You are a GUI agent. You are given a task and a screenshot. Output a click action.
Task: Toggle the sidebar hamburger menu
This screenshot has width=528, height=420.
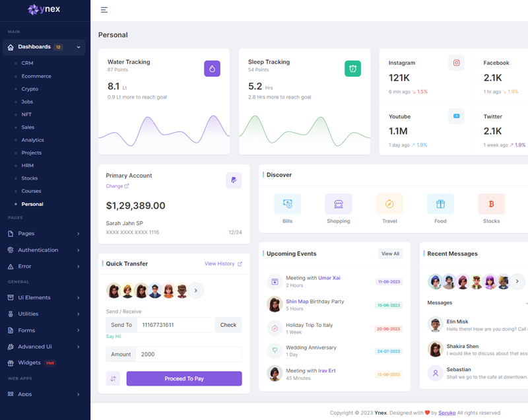tap(104, 10)
